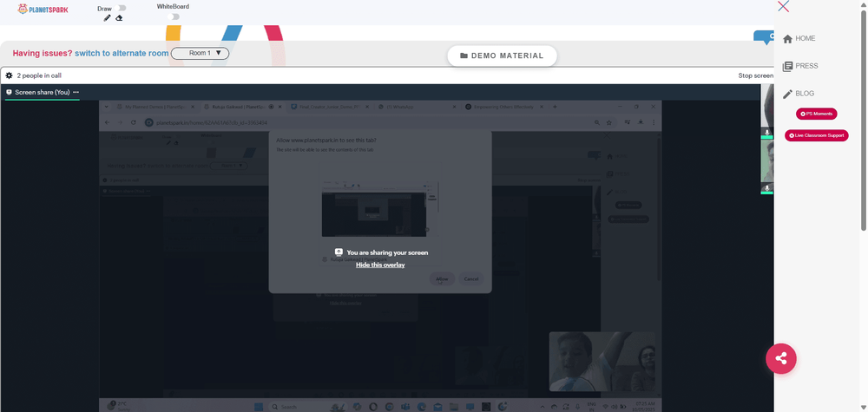Screen dimensions: 868x412
Task: Open BLOG in the side menu
Action: [x=799, y=94]
